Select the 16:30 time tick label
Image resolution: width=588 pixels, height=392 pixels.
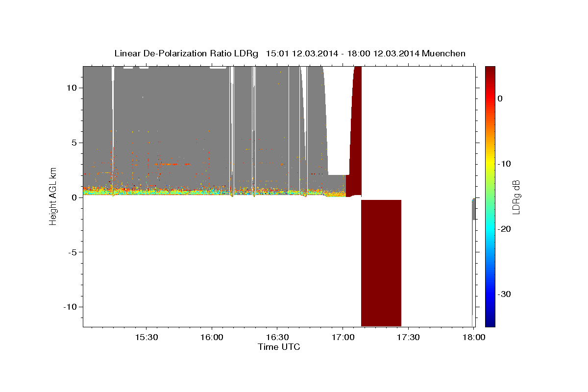pos(277,338)
